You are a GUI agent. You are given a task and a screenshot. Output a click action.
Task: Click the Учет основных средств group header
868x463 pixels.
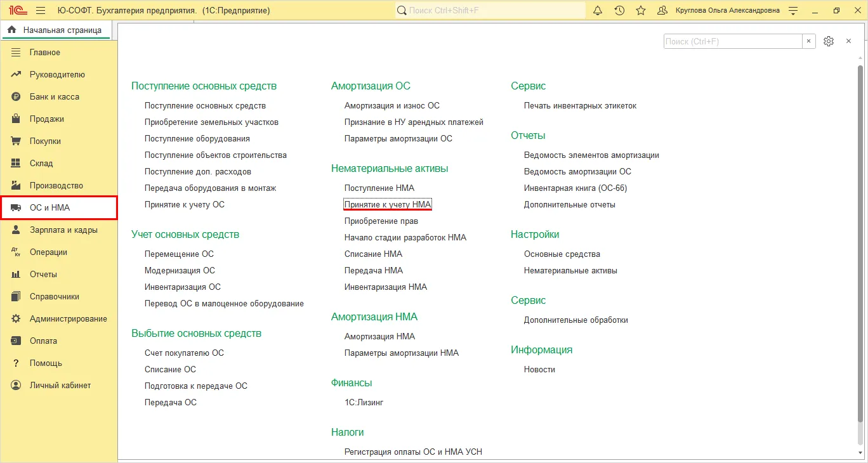pos(185,235)
